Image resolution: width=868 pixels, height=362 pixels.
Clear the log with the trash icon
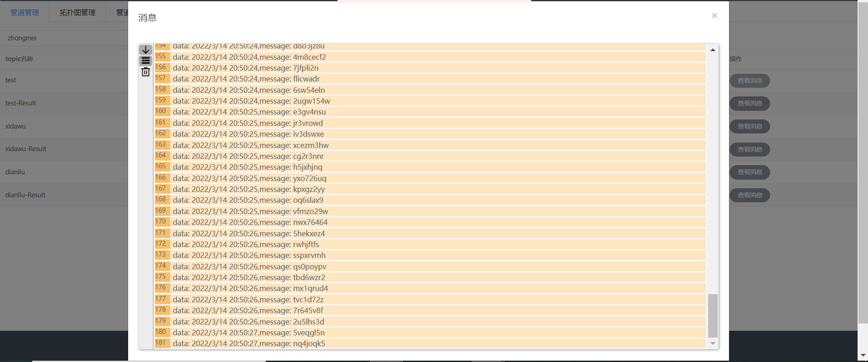coord(145,72)
